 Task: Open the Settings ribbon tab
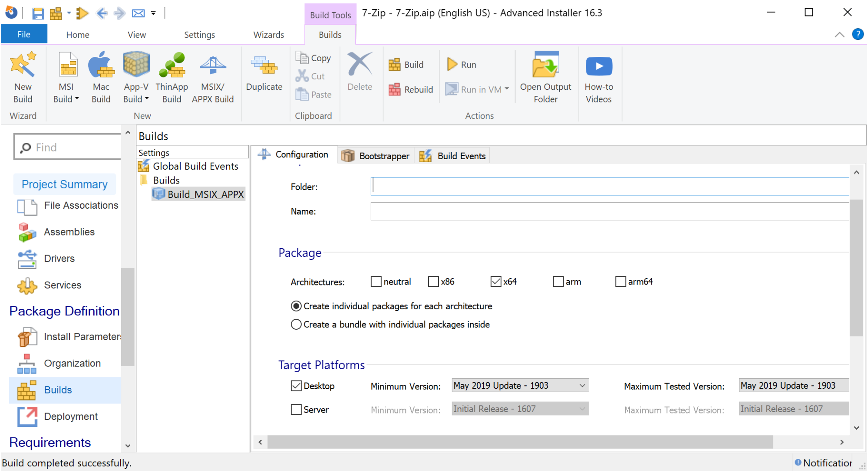click(x=199, y=35)
